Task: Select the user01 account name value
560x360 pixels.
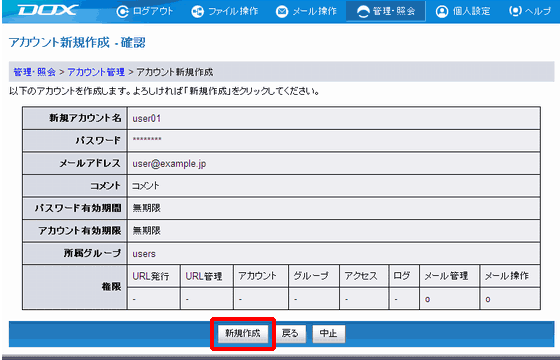Action: coord(147,118)
